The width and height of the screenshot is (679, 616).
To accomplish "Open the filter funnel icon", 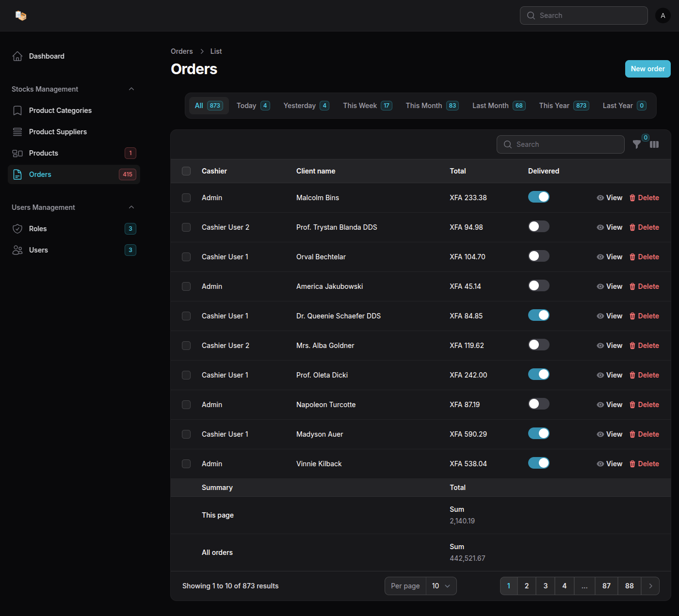I will click(637, 144).
